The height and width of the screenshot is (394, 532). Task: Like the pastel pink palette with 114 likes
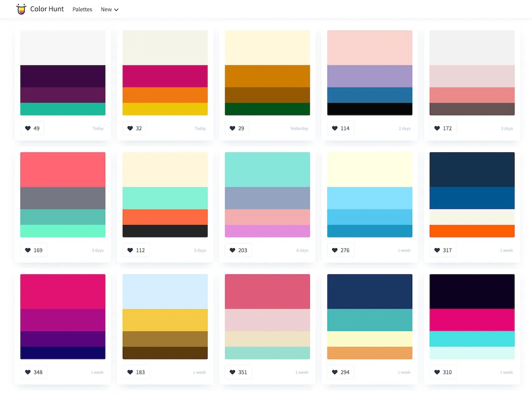(335, 128)
